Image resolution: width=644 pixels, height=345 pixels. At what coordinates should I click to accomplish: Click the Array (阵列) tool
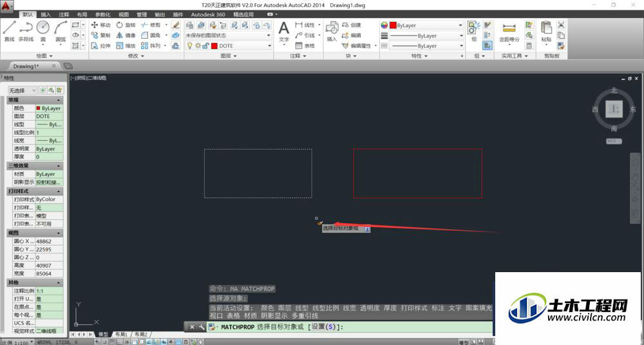(151, 46)
